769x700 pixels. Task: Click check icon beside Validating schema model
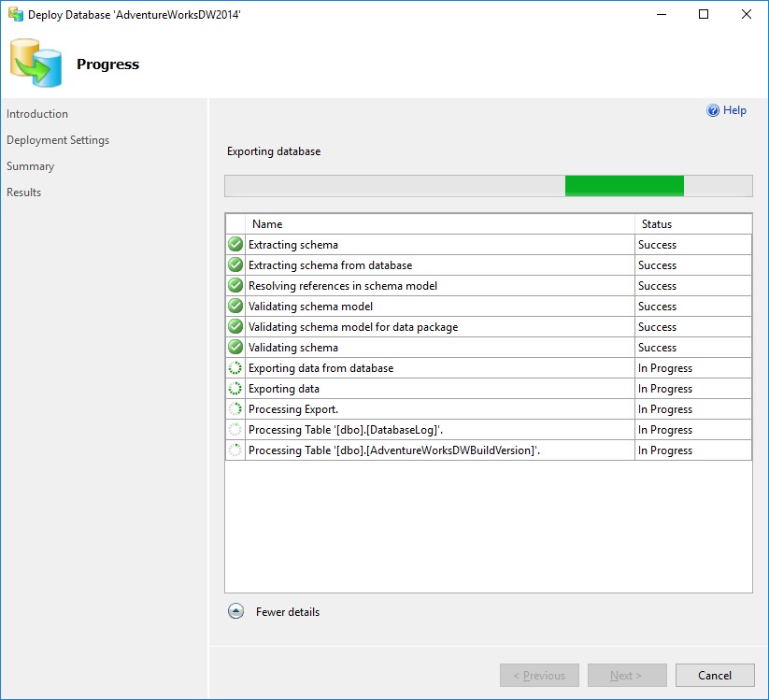click(235, 306)
